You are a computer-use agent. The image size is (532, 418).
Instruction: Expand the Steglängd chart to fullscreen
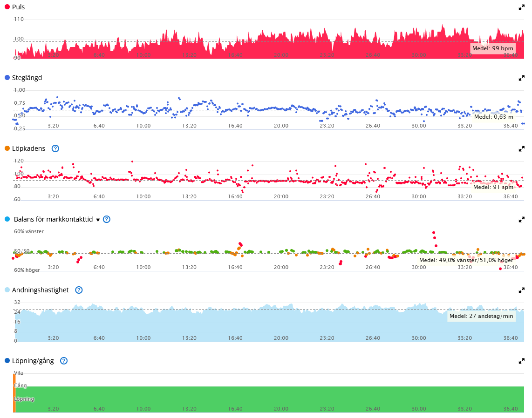[521, 78]
